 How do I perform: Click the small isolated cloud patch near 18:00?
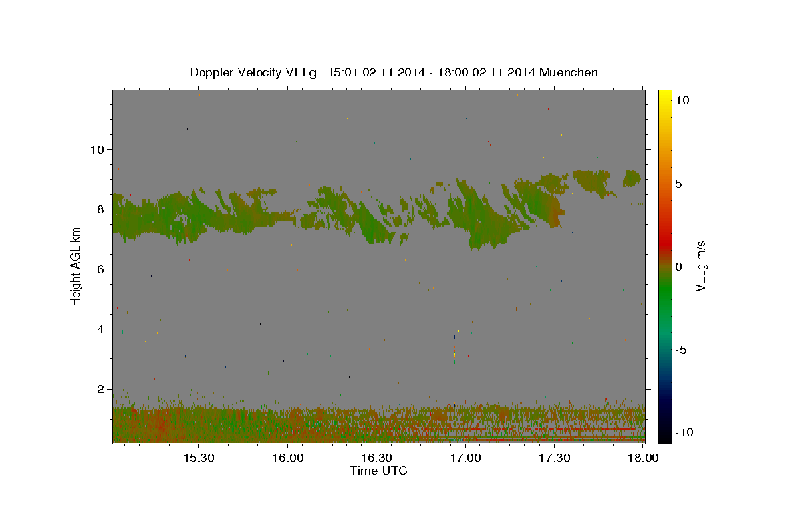pyautogui.click(x=632, y=178)
